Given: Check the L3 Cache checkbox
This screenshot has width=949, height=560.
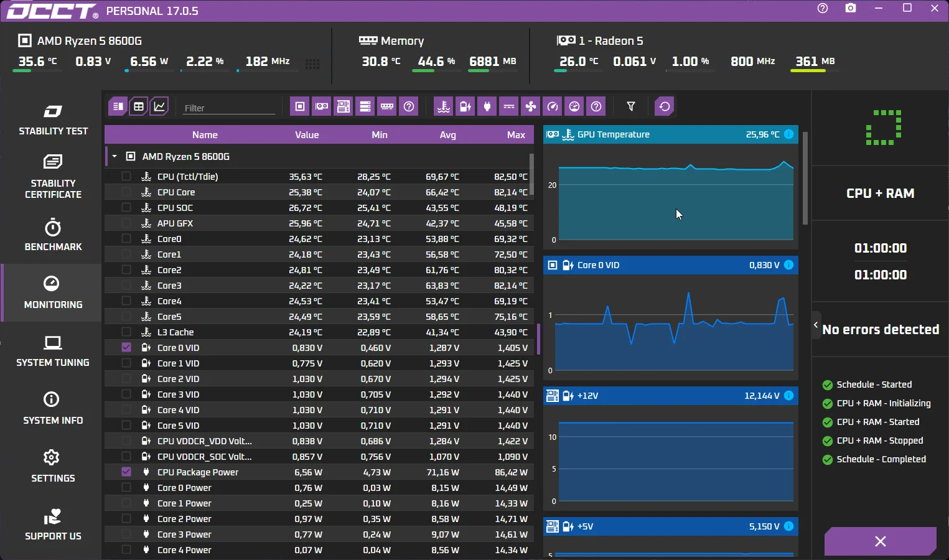Looking at the screenshot, I should [x=126, y=332].
